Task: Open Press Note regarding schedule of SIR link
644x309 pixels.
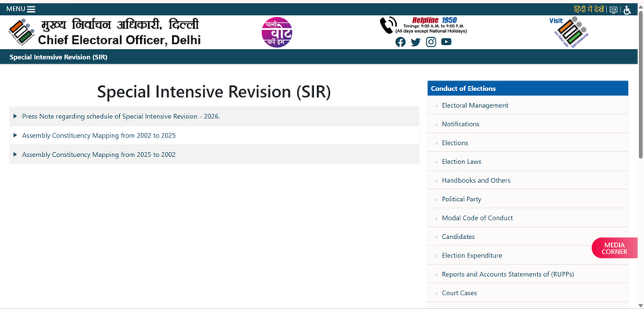Action: pos(121,117)
